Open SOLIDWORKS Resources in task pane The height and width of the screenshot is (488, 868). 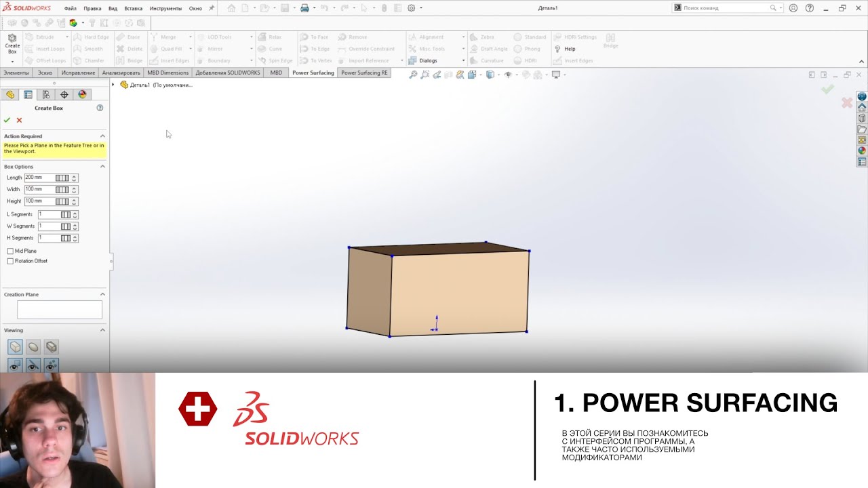point(862,108)
